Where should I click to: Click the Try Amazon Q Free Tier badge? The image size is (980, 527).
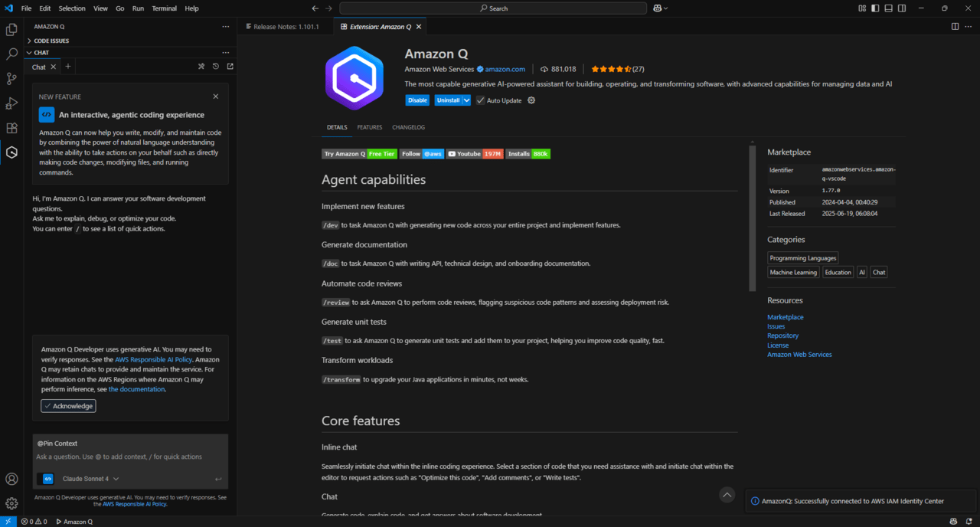click(x=359, y=154)
